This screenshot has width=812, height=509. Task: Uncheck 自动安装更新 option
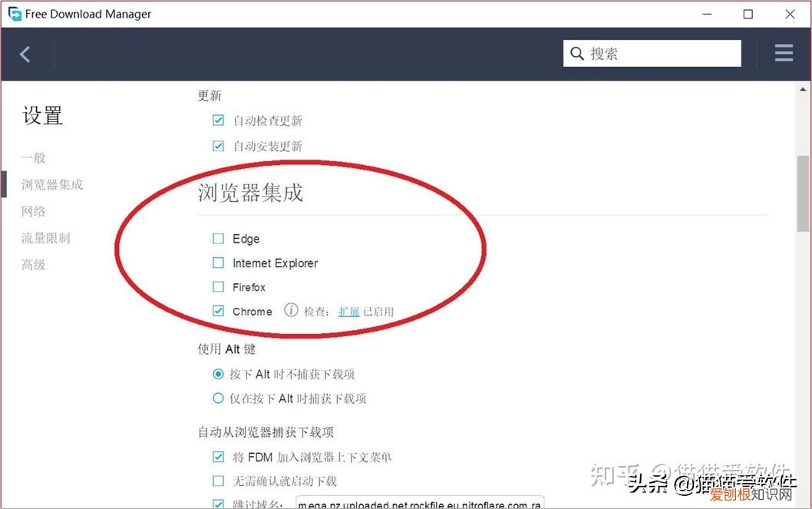218,145
